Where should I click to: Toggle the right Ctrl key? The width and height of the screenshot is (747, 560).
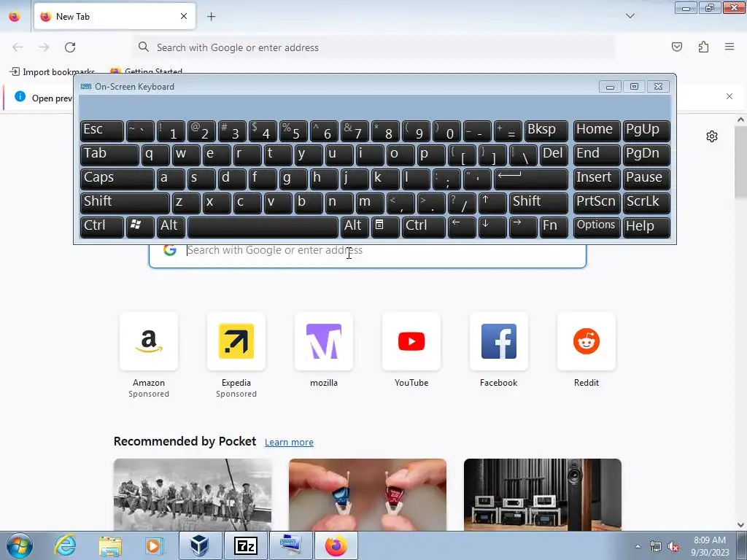pyautogui.click(x=424, y=227)
